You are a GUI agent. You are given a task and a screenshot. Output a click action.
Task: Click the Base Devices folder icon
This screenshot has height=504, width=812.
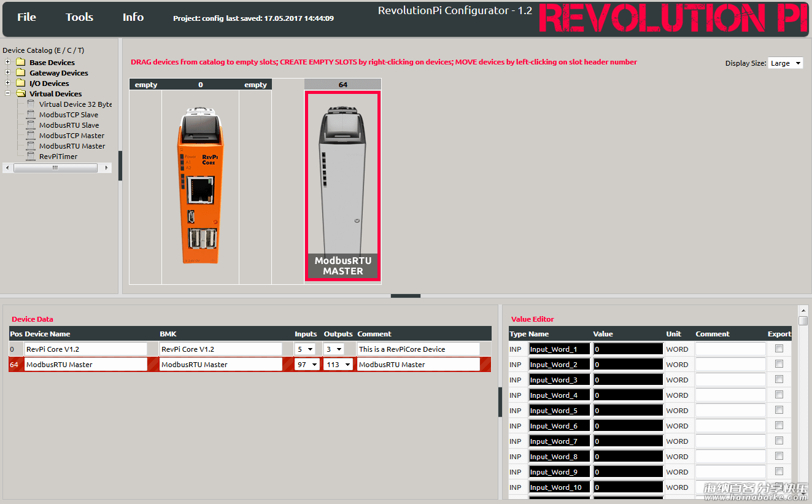(x=21, y=62)
